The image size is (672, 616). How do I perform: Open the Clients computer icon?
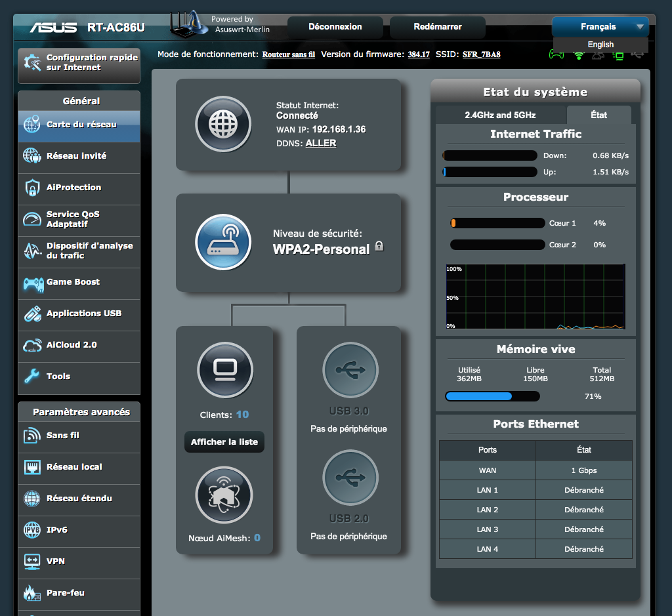[x=224, y=371]
